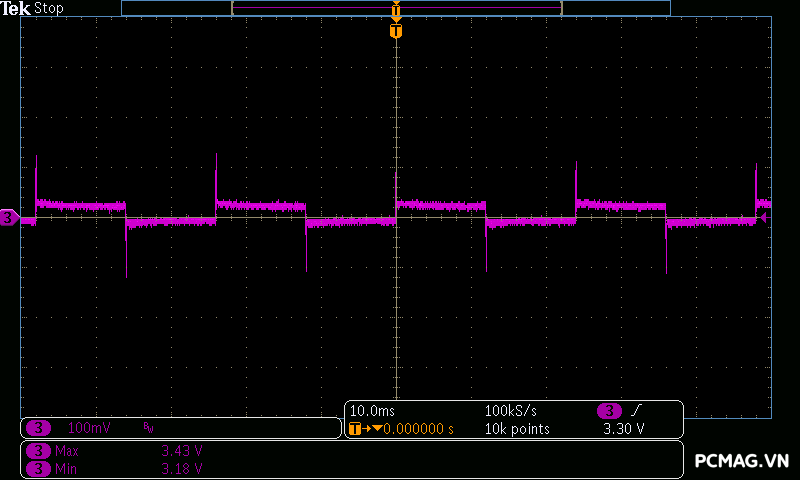Viewport: 800px width, 480px height.
Task: Click the trigger level arrow on right edge
Action: click(x=764, y=216)
